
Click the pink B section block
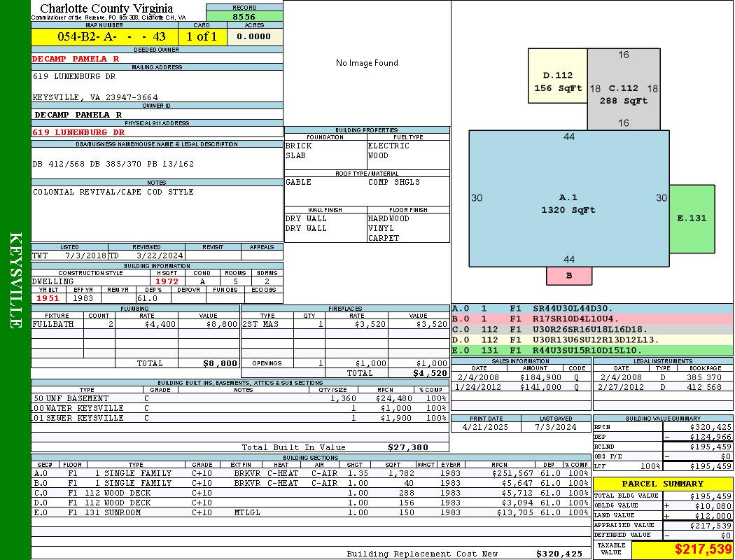[569, 276]
